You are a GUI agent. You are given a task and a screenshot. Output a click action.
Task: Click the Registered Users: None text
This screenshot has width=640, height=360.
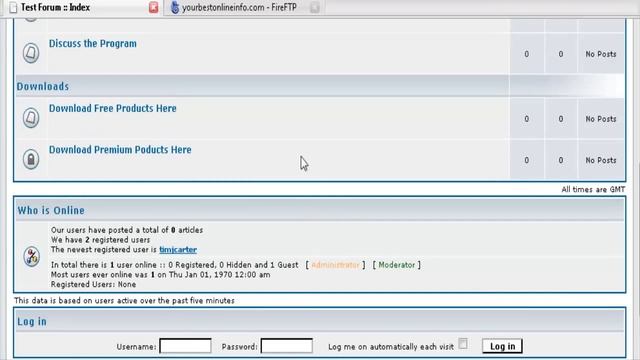point(93,284)
